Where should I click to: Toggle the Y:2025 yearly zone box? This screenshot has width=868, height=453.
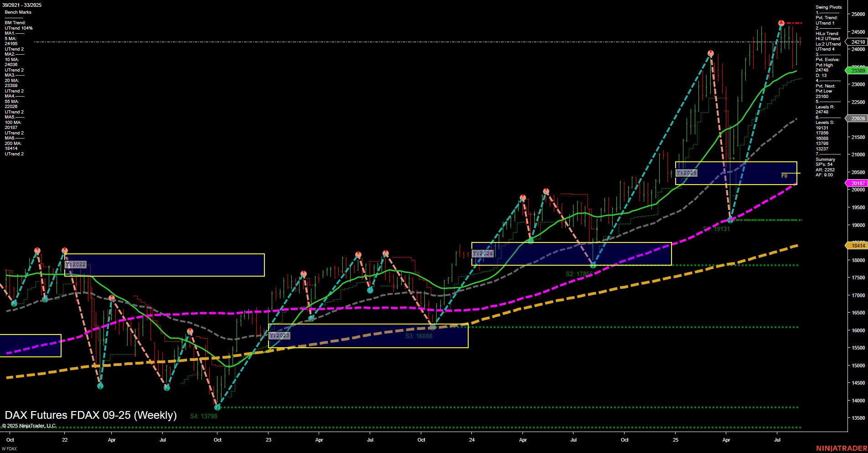coord(687,173)
